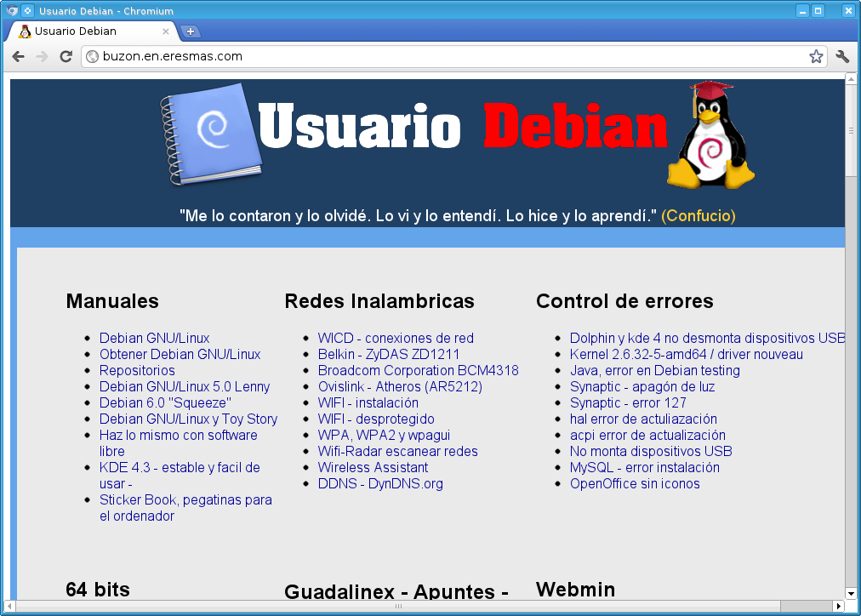Open Wifi-Radar escanear redes link
Screen dimensions: 861x616
point(398,451)
